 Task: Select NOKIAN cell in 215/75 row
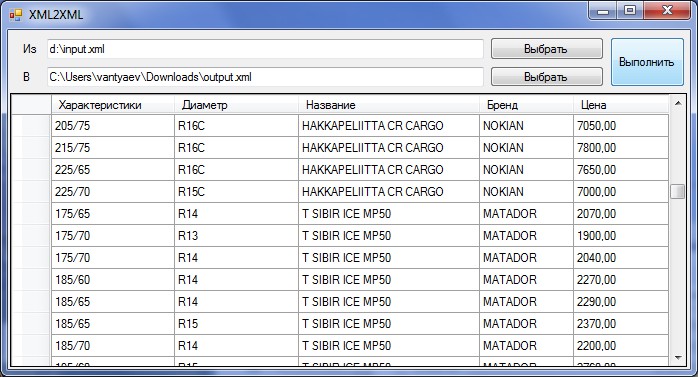pos(526,147)
